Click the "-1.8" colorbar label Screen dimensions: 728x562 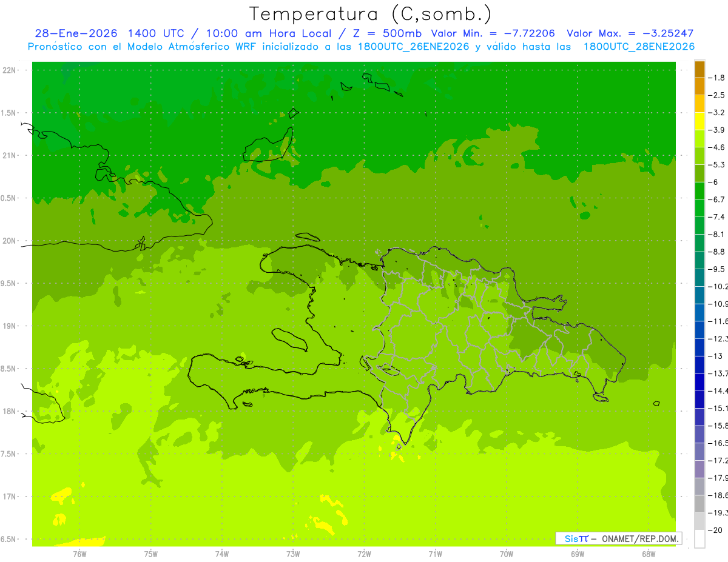pyautogui.click(x=716, y=78)
